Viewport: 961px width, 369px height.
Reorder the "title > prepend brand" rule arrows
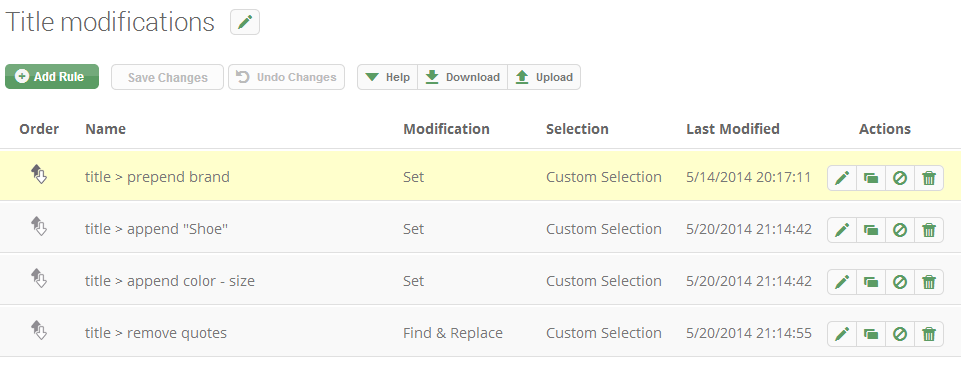(x=39, y=174)
